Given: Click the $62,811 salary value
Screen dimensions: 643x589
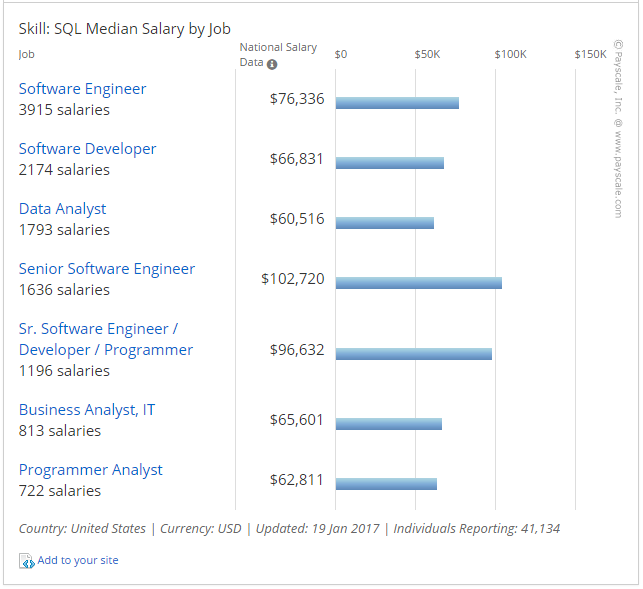Looking at the screenshot, I should tap(297, 480).
